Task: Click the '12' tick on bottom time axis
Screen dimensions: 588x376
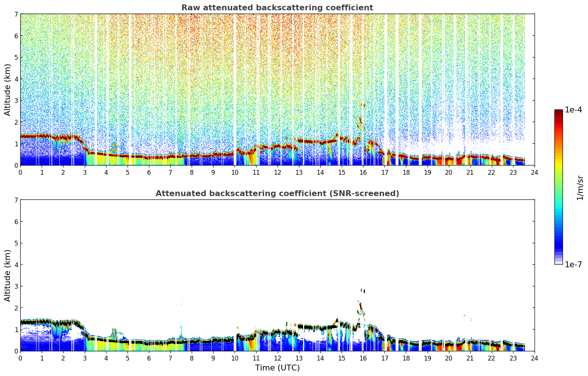Action: 277,358
